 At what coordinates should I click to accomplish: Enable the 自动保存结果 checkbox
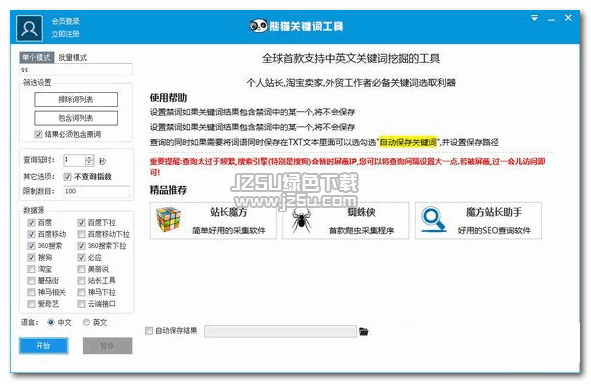pos(149,331)
